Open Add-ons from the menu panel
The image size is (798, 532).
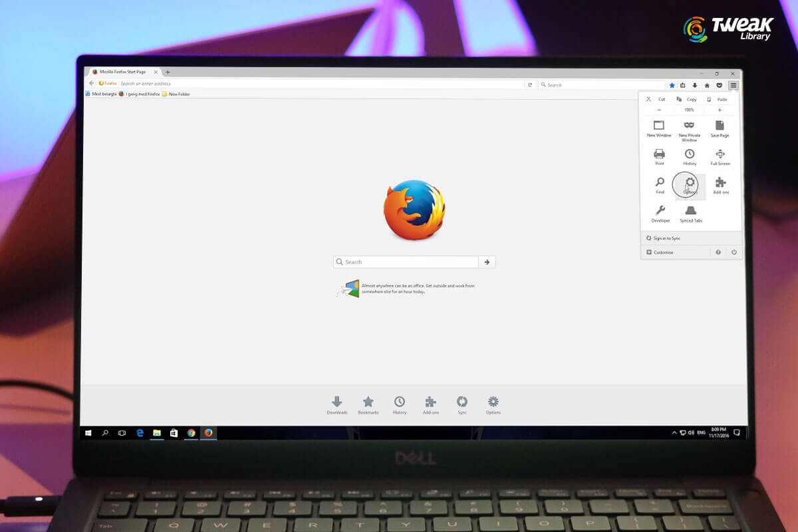point(720,184)
